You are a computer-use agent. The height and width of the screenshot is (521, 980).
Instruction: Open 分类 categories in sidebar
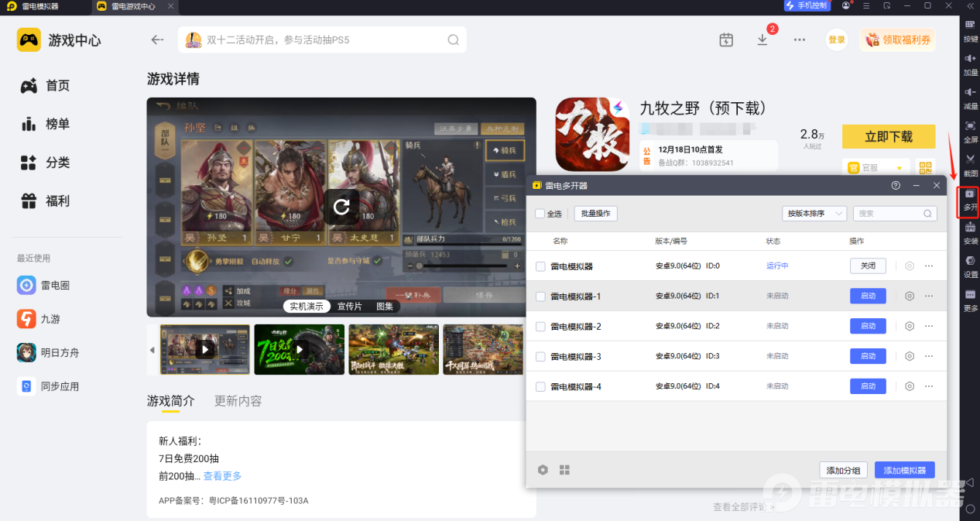pos(45,163)
